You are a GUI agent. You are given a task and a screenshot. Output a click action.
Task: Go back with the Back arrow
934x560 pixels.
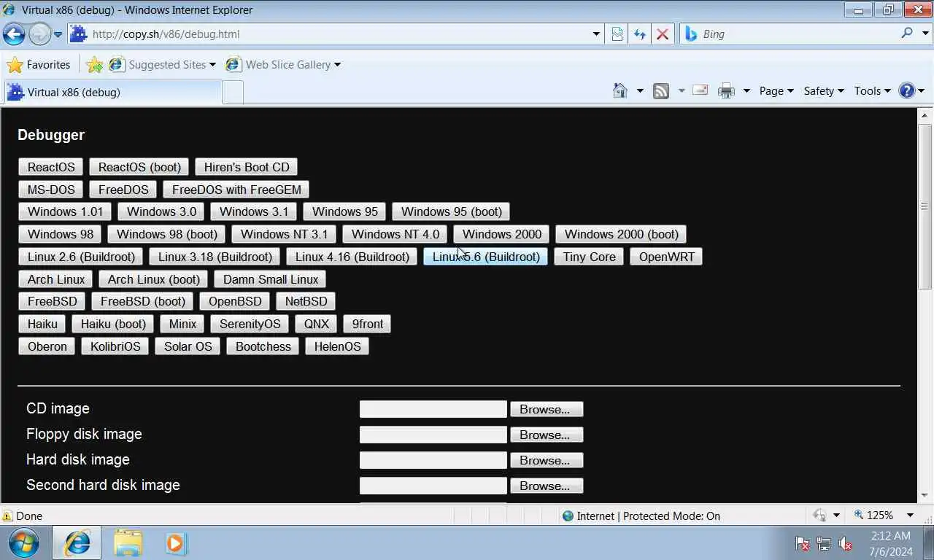[14, 34]
